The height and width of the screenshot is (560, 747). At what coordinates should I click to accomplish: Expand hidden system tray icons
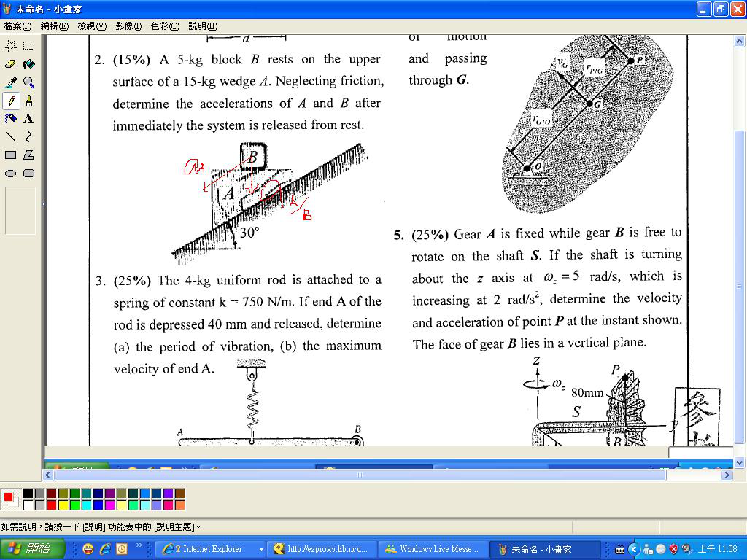click(x=633, y=549)
